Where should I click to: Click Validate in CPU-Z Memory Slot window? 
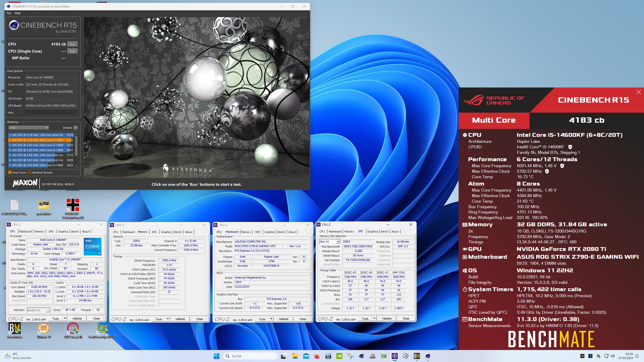pyautogui.click(x=387, y=319)
